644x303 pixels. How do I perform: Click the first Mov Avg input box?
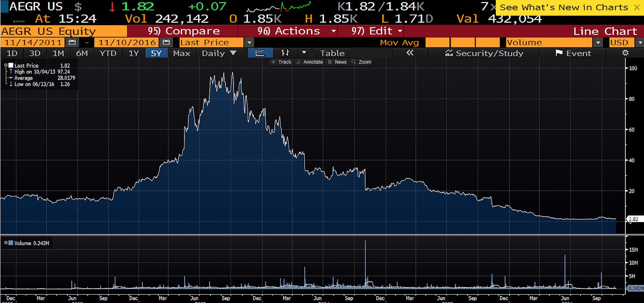coord(438,42)
